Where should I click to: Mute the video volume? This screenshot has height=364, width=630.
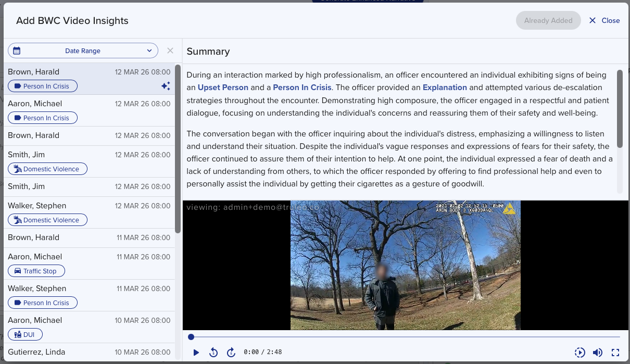(x=597, y=353)
